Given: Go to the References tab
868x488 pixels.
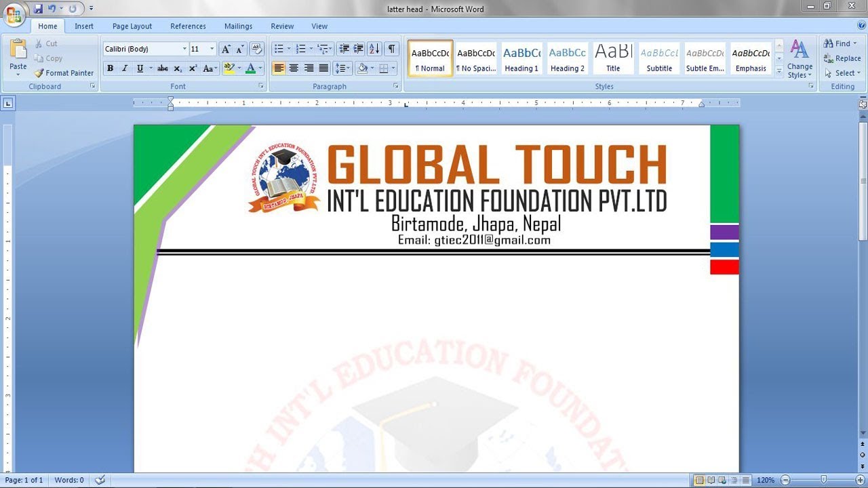Looking at the screenshot, I should 188,26.
